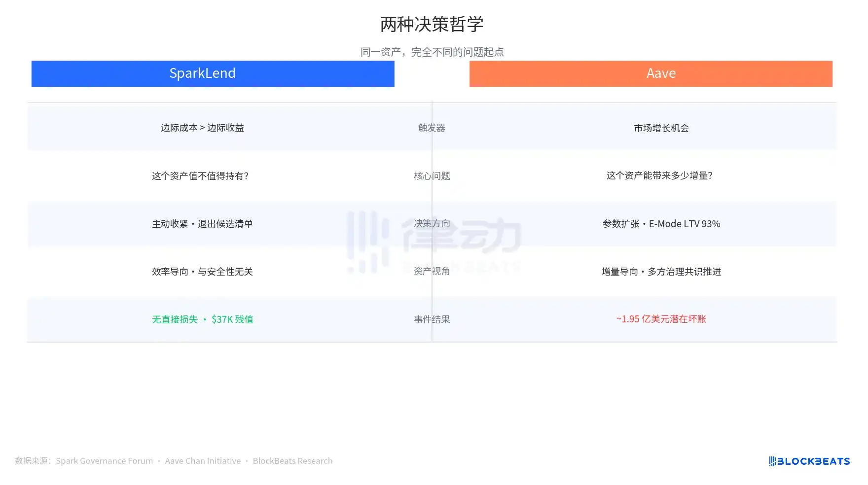The height and width of the screenshot is (485, 868).
Task: Click BlockBeats Research source text
Action: [292, 461]
